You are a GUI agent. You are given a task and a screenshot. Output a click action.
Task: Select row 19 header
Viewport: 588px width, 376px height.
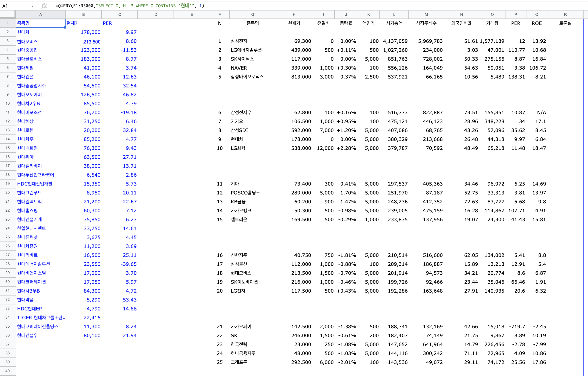(x=8, y=184)
